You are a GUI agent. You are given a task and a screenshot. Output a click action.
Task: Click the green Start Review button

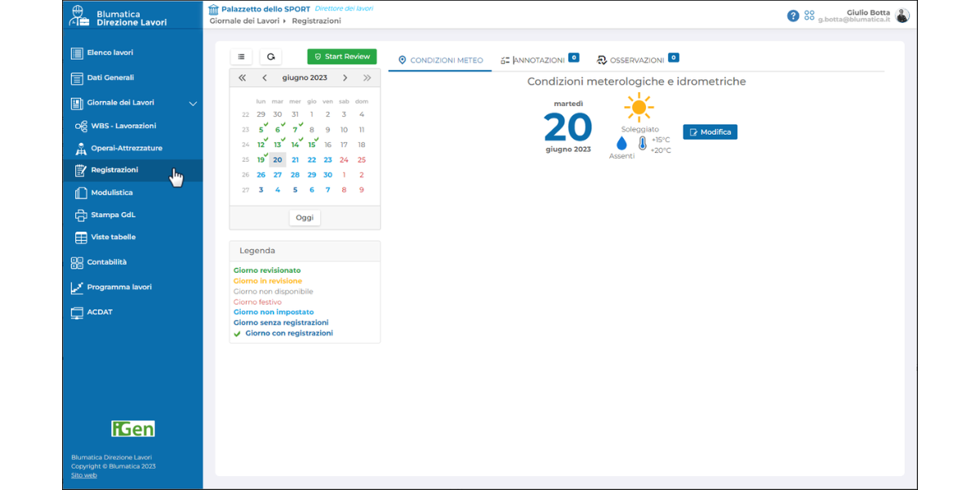pyautogui.click(x=342, y=57)
